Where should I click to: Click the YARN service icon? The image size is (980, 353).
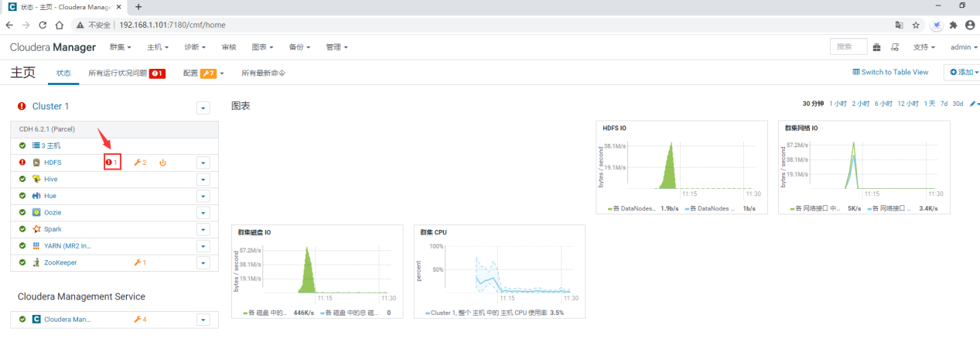click(36, 245)
